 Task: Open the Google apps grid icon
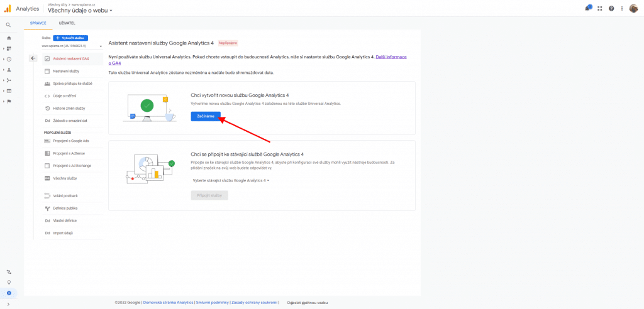(599, 8)
